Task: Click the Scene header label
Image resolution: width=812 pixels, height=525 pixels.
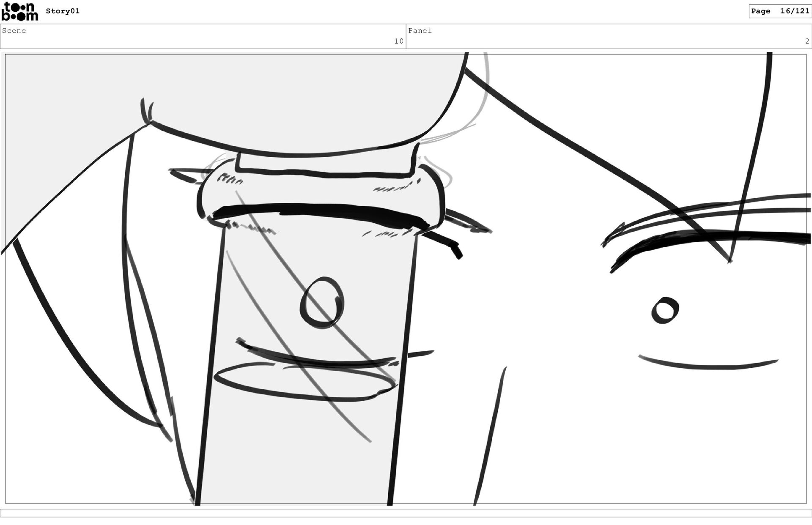Action: pos(14,31)
